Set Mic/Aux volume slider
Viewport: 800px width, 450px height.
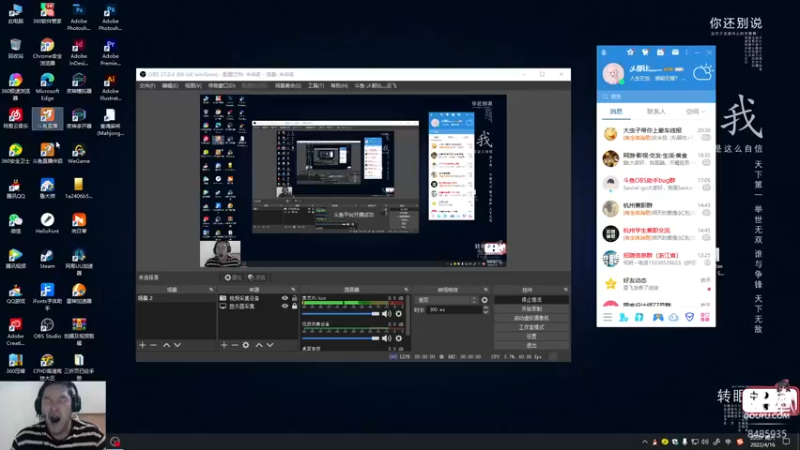340,314
